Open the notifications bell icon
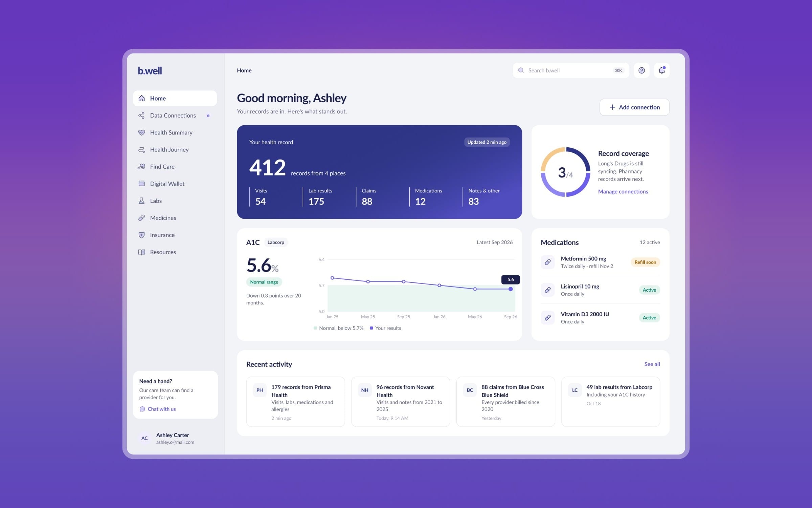This screenshot has height=508, width=812. click(x=662, y=70)
